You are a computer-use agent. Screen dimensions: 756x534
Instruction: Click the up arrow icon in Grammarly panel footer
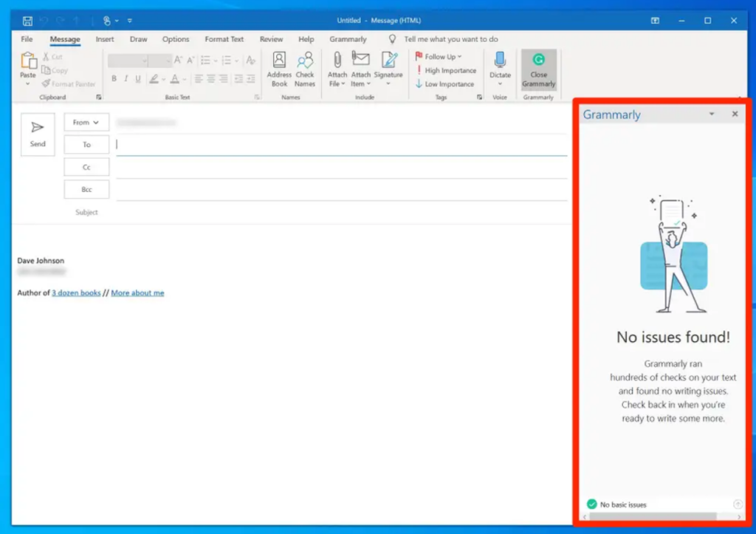[738, 504]
